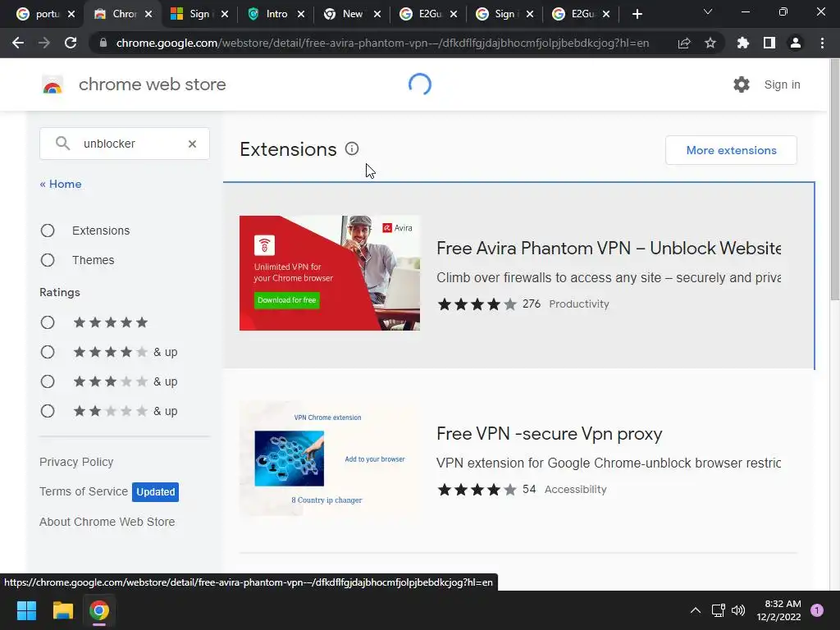This screenshot has width=840, height=630.
Task: Open the Chrome three-dot menu
Action: pyautogui.click(x=822, y=43)
